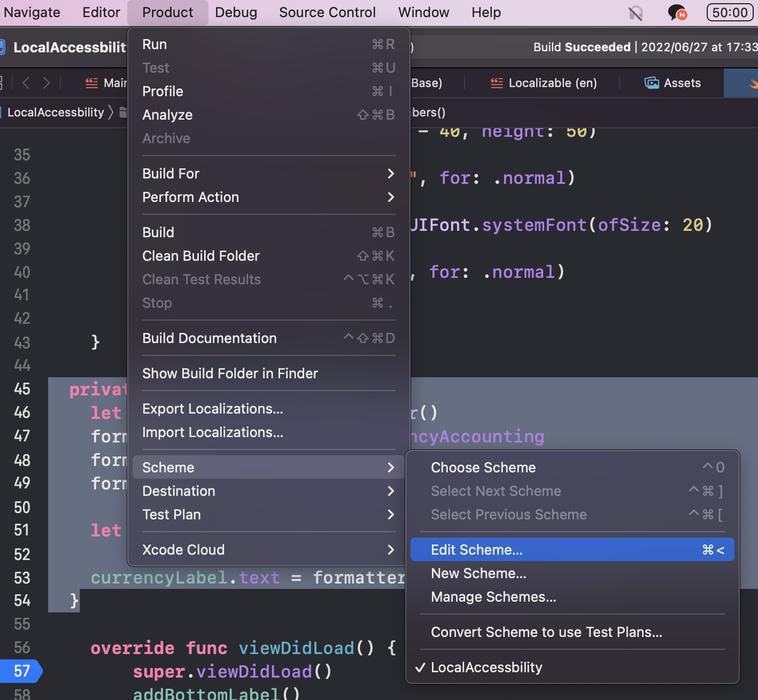Open the Window menu
This screenshot has width=758, height=700.
click(x=423, y=12)
